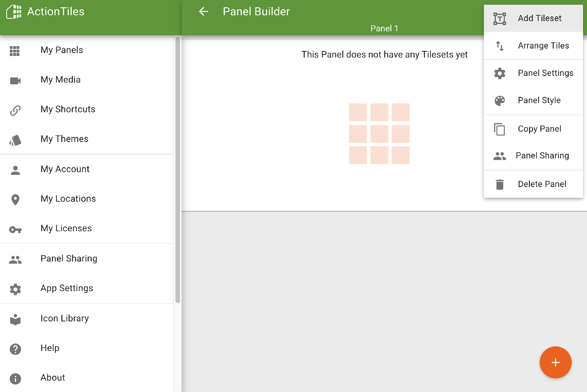The width and height of the screenshot is (587, 392).
Task: Click the Help question mark icon
Action: tap(15, 349)
